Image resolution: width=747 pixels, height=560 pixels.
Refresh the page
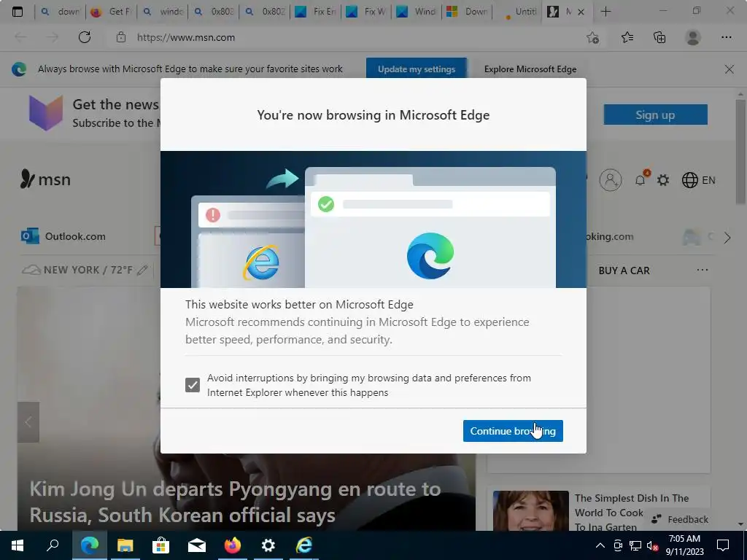[85, 37]
